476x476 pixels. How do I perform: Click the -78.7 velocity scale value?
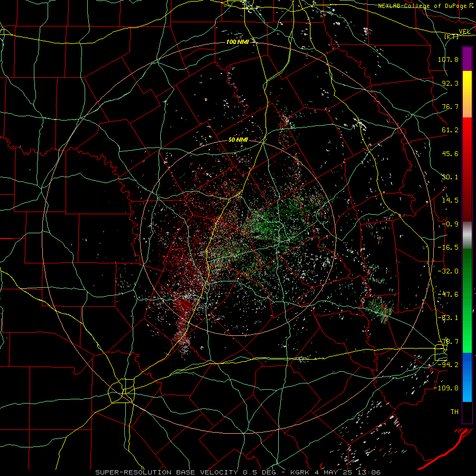click(x=448, y=342)
